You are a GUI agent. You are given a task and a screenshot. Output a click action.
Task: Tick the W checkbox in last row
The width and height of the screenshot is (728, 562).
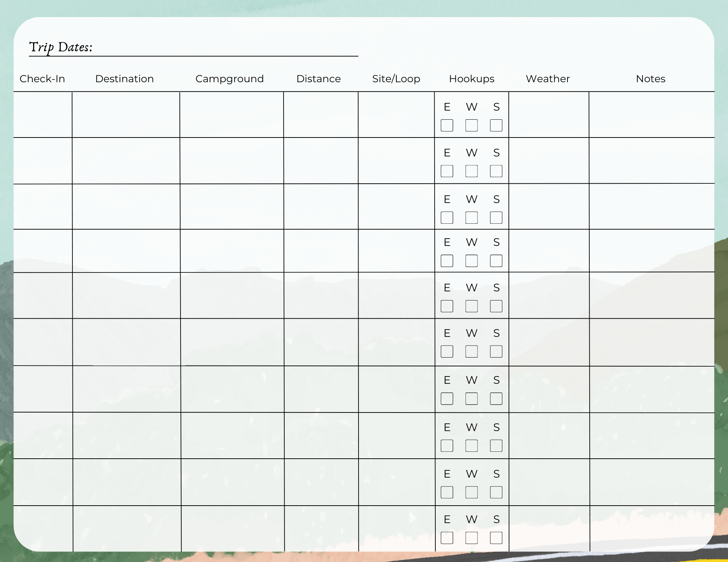click(x=471, y=538)
